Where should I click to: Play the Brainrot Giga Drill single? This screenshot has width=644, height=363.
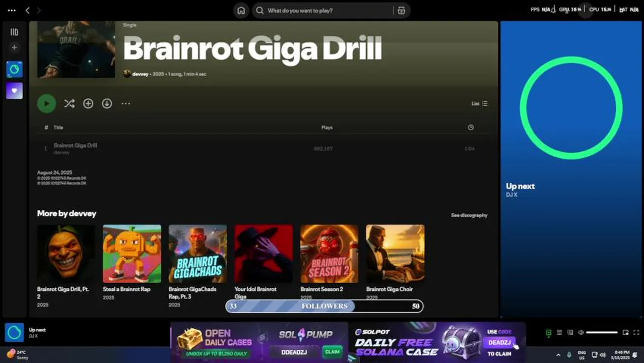46,103
